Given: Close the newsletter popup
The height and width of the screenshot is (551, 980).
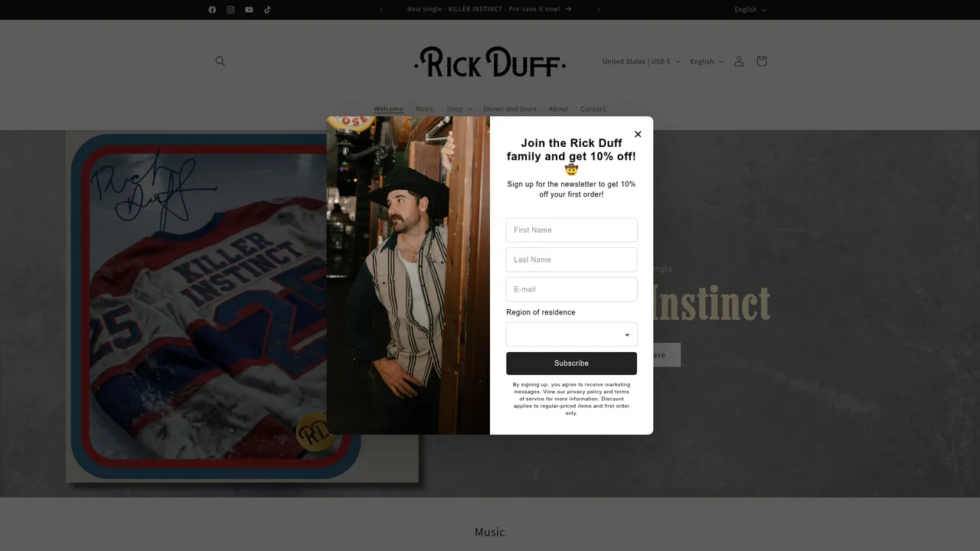Looking at the screenshot, I should click(638, 134).
